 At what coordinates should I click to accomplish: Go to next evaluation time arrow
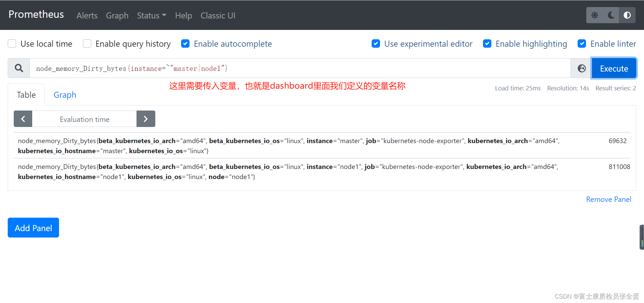(x=146, y=119)
